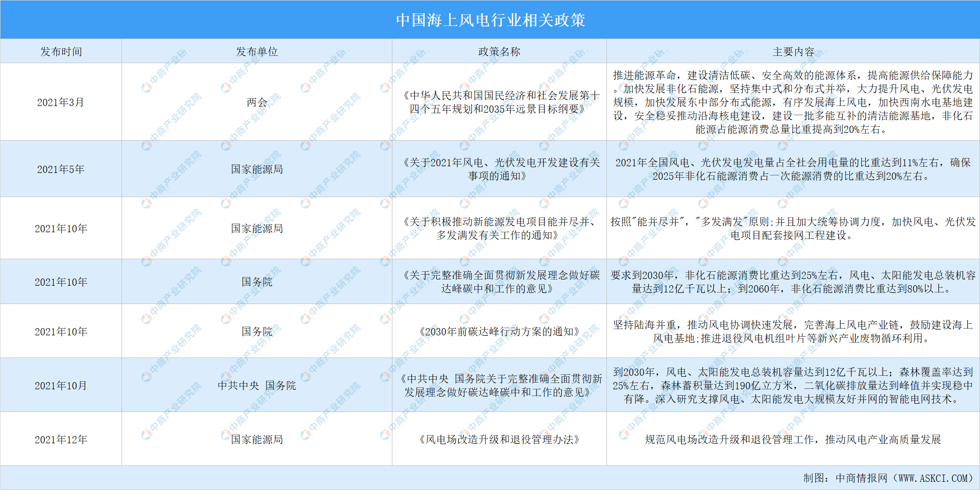Viewport: 980px width, 490px height.
Task: Click the date cell 2021年10月
Action: pyautogui.click(x=61, y=385)
